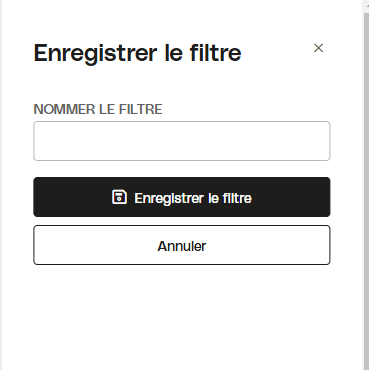Click the gray label above the text box
The width and height of the screenshot is (369, 370).
(98, 109)
